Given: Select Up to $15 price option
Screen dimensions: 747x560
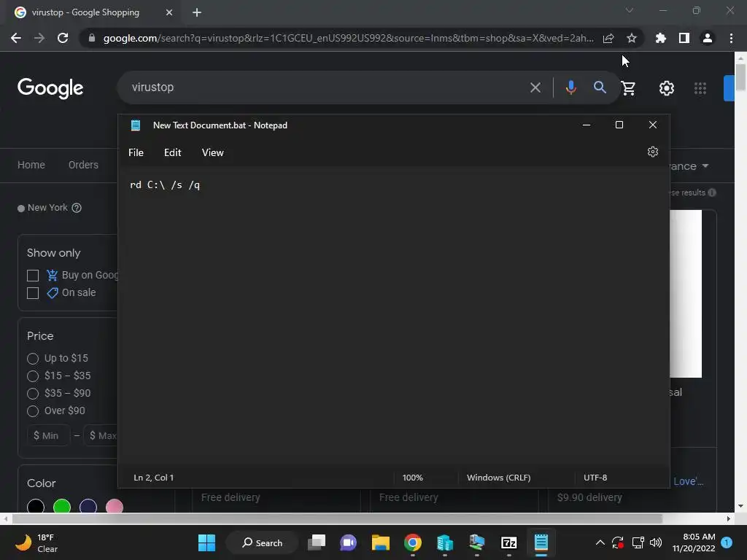Looking at the screenshot, I should (32, 359).
